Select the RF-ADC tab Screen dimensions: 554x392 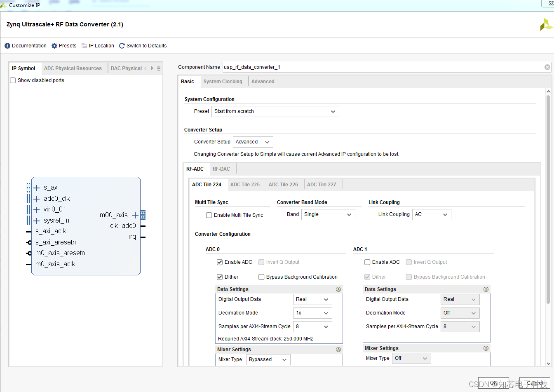pos(195,169)
